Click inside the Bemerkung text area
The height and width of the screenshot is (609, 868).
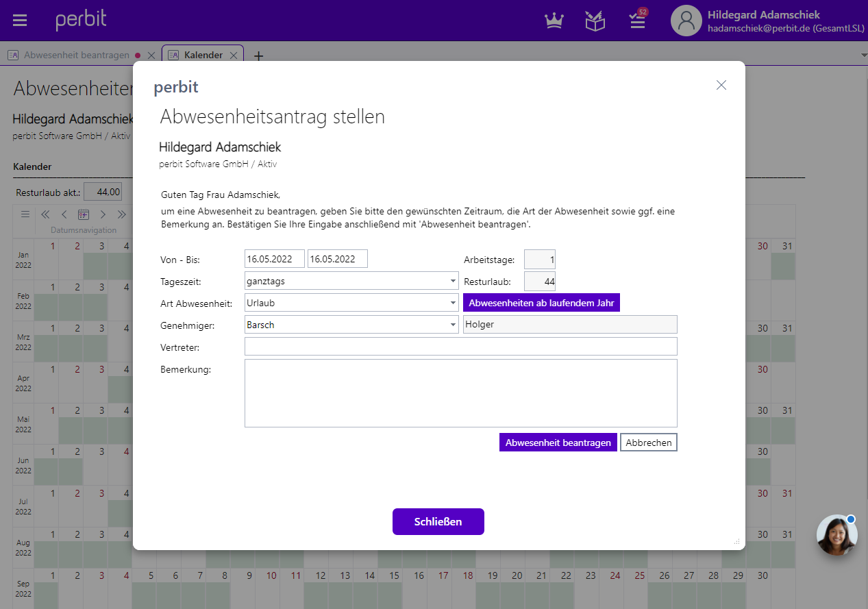(460, 393)
